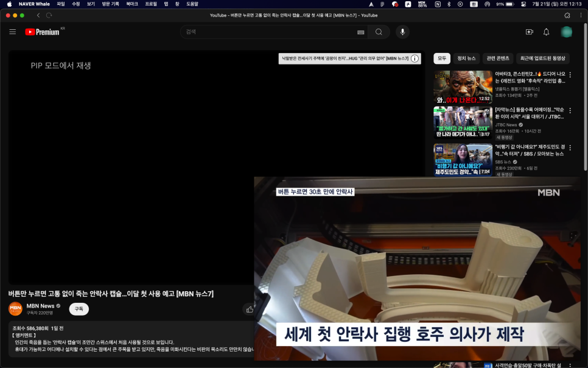
Task: Start voice search with the microphone icon
Action: (x=402, y=32)
